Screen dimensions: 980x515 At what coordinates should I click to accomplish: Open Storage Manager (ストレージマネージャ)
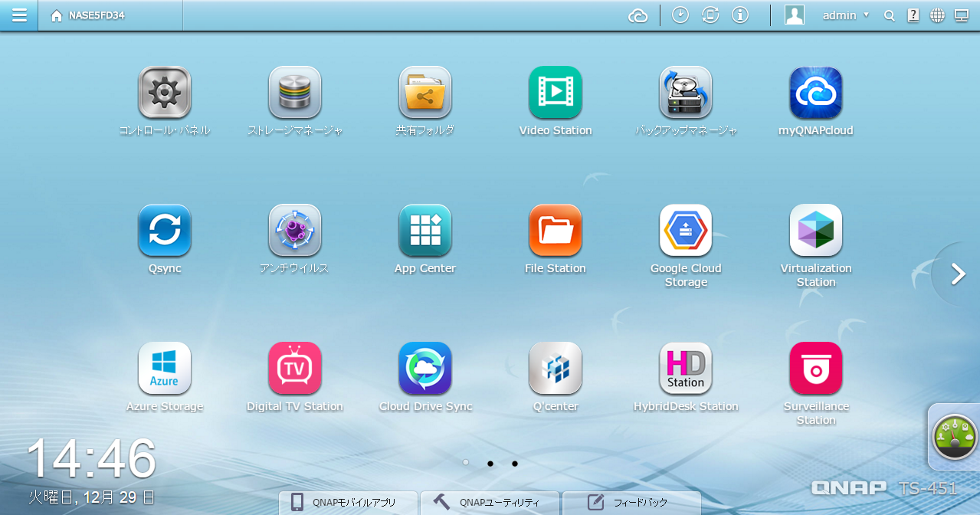point(295,92)
